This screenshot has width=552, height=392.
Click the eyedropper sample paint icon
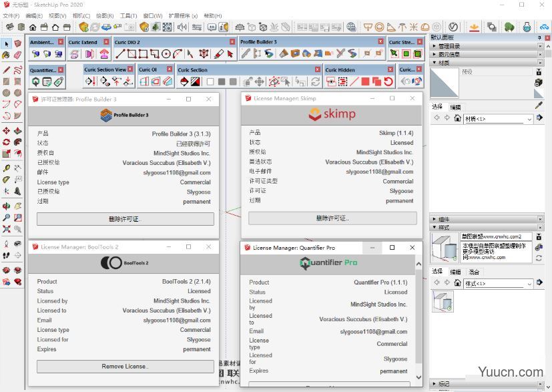pyautogui.click(x=539, y=106)
